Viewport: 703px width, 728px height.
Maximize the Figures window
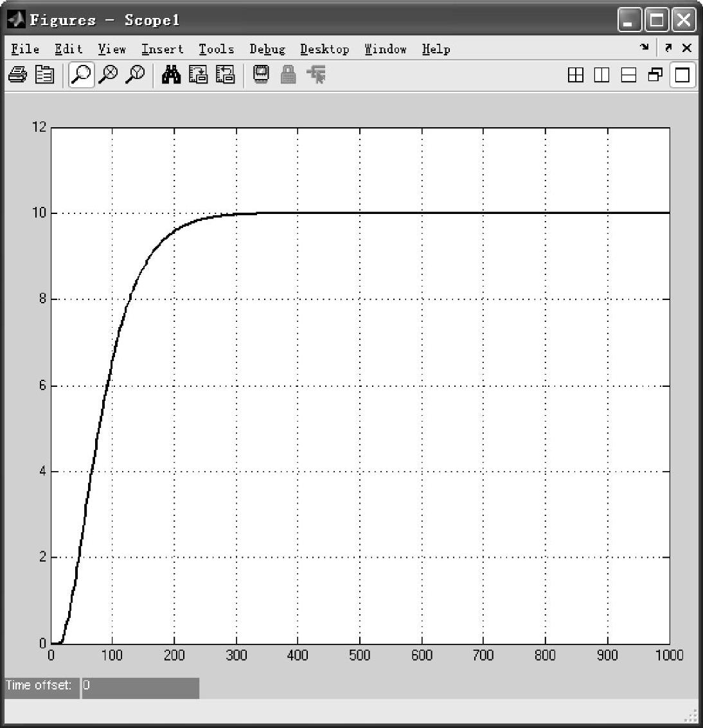tap(657, 20)
